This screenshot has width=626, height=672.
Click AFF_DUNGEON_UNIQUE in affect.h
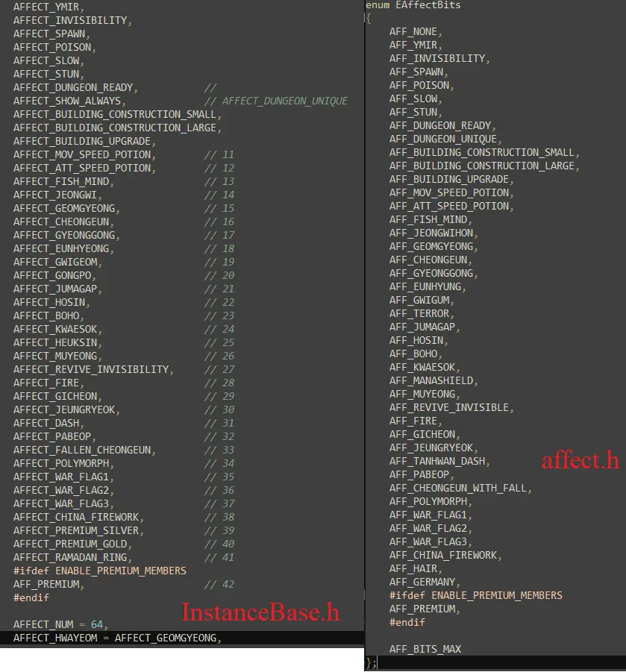click(x=445, y=139)
